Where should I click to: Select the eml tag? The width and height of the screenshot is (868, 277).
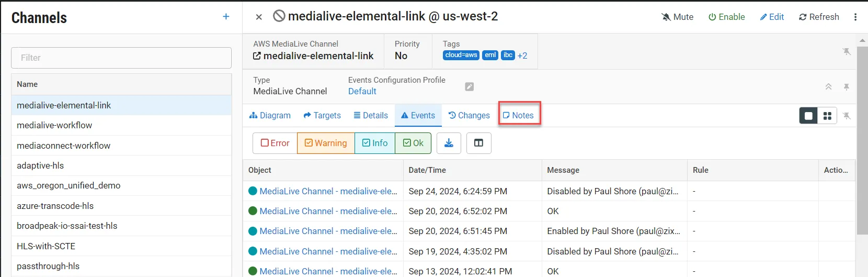click(490, 55)
